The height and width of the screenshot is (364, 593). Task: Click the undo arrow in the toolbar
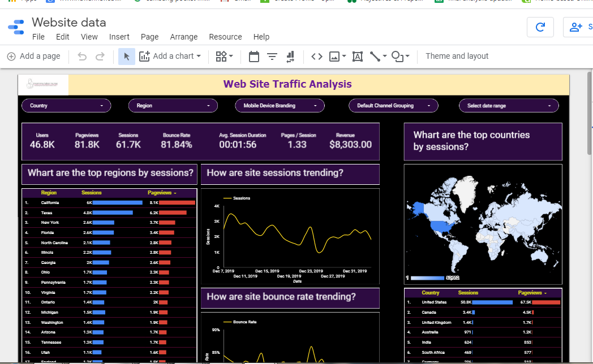pos(82,56)
